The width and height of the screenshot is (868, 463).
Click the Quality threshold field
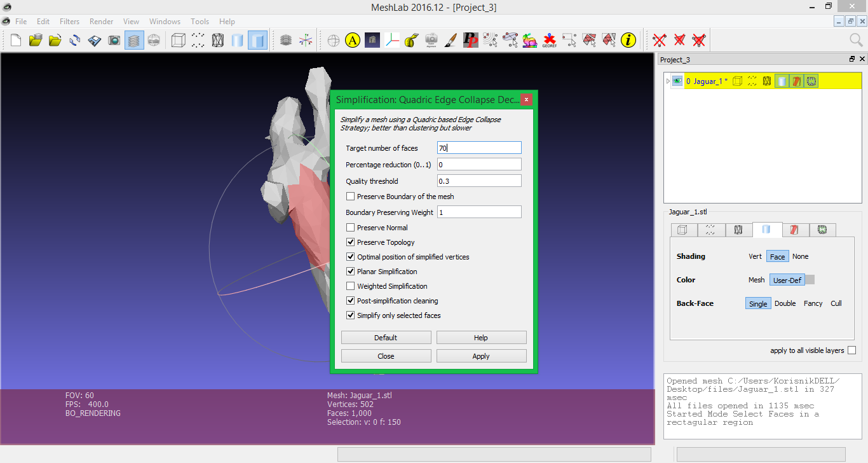pos(479,181)
